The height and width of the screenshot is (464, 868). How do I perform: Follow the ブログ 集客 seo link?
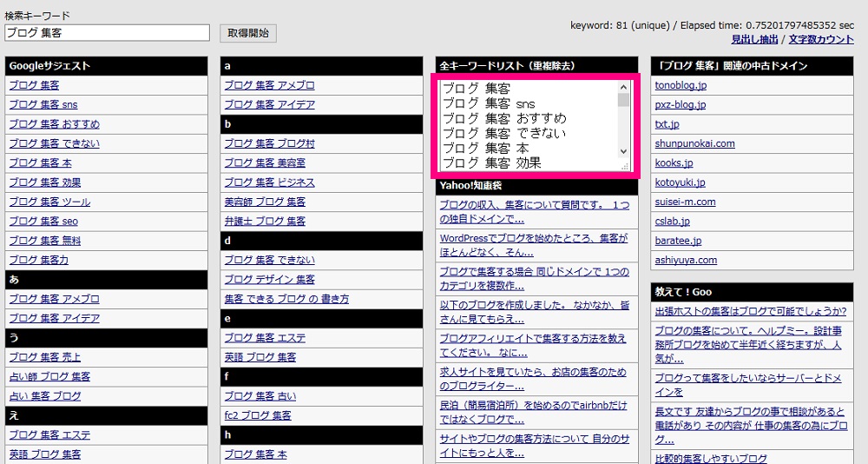[43, 222]
